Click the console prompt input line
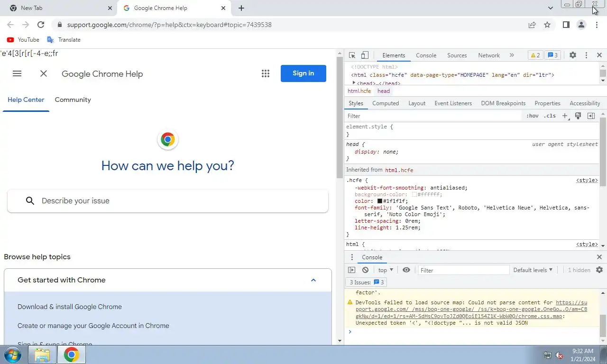 click(474, 332)
